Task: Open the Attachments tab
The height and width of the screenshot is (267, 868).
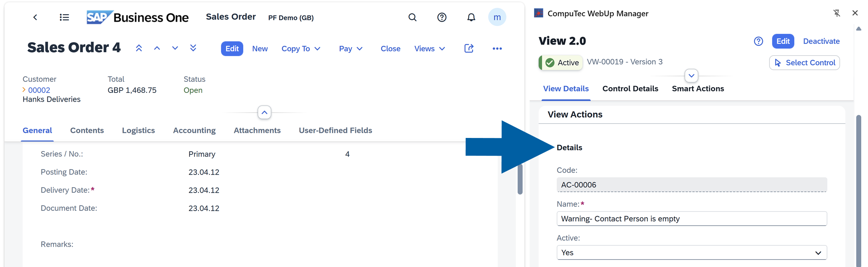Action: (x=257, y=130)
